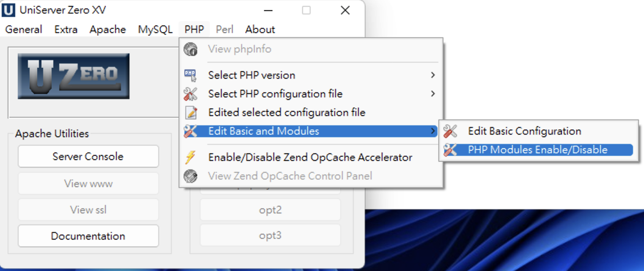Click the Zend OpCache lightning bolt icon
This screenshot has height=271, width=644.
tap(191, 158)
